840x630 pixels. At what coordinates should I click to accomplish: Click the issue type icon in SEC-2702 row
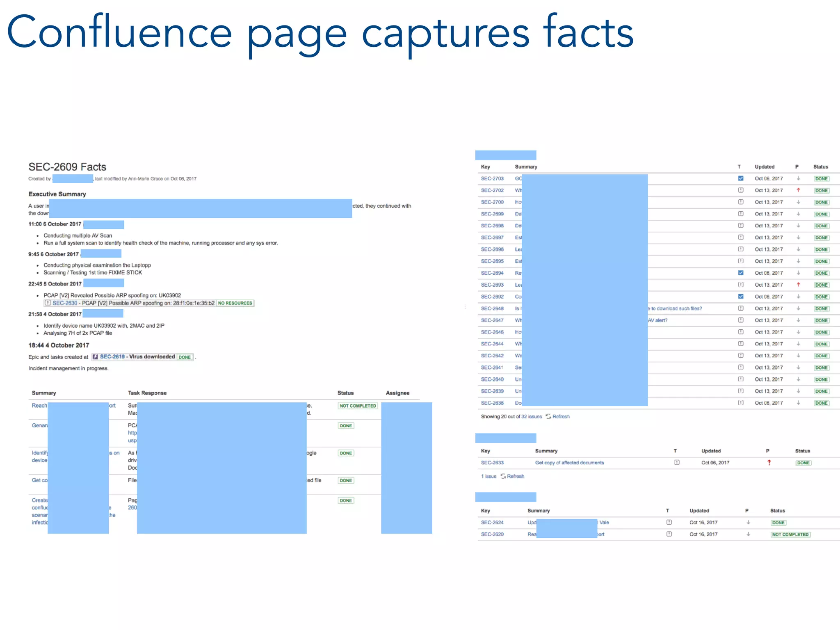click(x=741, y=190)
